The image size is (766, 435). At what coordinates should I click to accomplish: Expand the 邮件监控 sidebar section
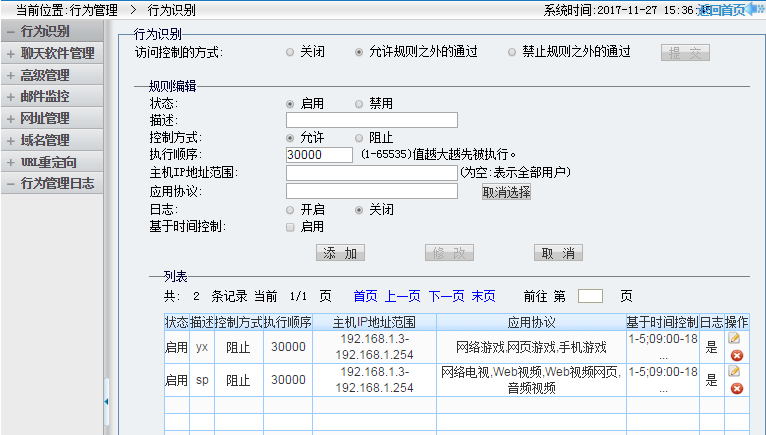click(x=52, y=96)
